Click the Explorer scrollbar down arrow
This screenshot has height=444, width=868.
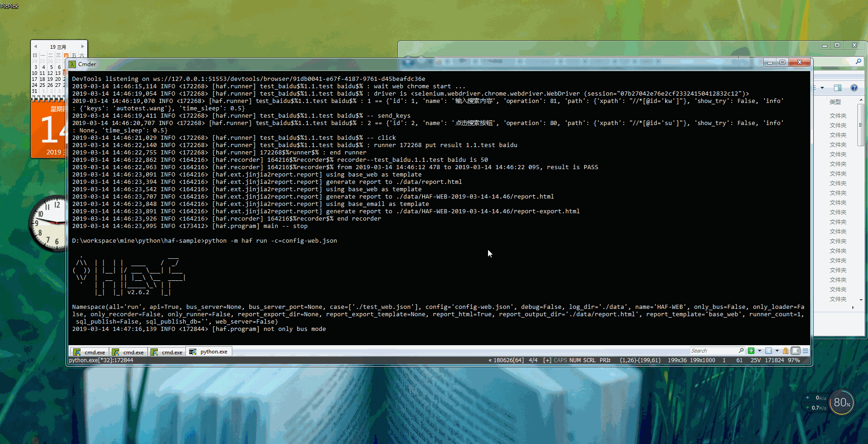[861, 300]
